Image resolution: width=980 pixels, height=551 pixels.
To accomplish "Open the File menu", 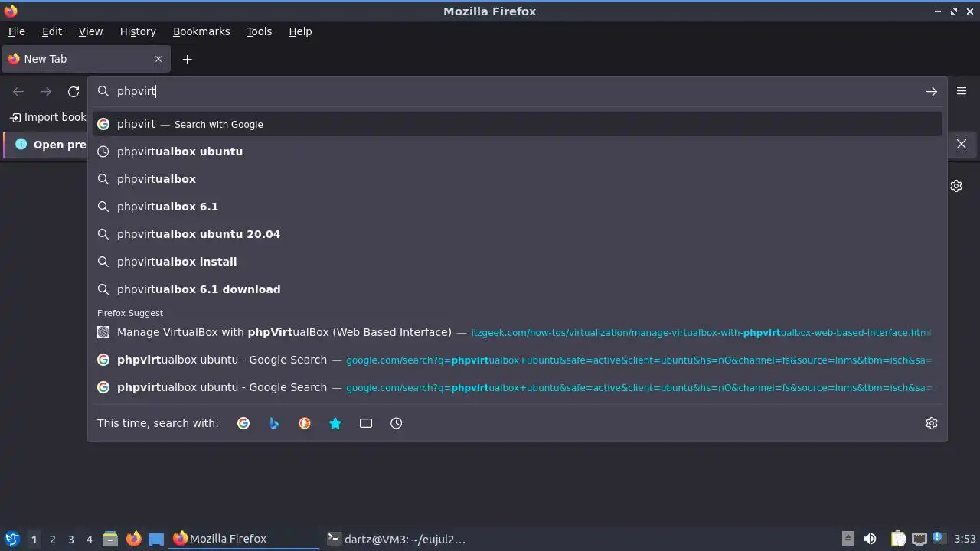I will (16, 31).
